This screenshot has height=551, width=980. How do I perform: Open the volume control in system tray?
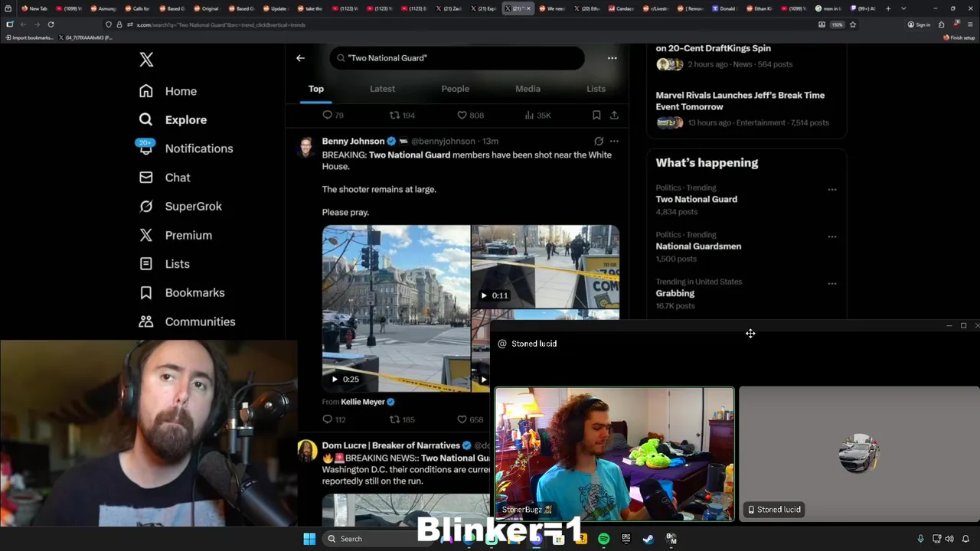[x=949, y=539]
